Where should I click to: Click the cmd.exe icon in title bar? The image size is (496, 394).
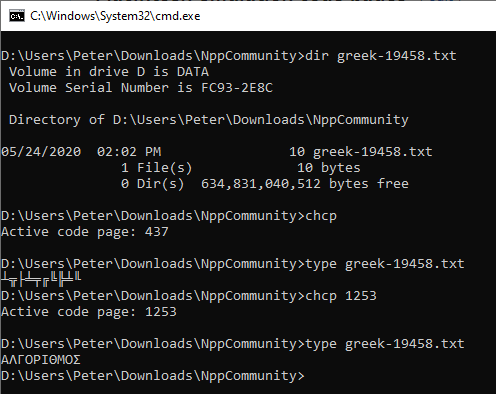click(17, 16)
